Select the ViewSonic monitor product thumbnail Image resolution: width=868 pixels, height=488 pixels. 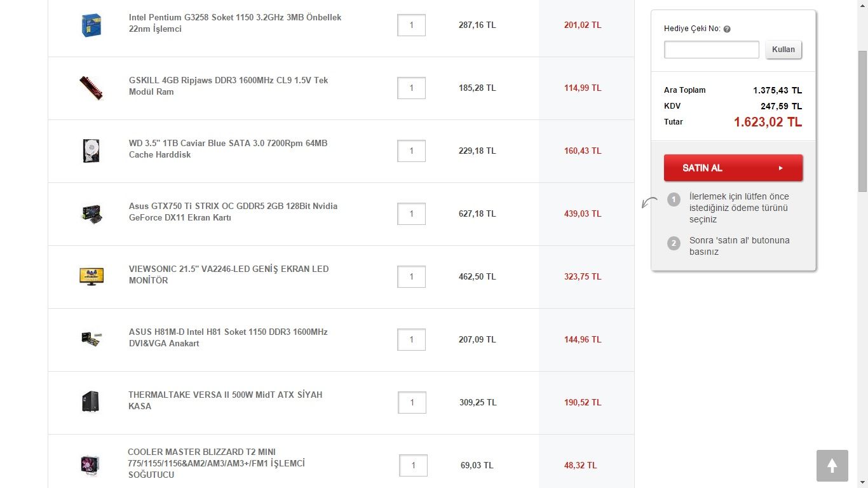[x=92, y=276]
